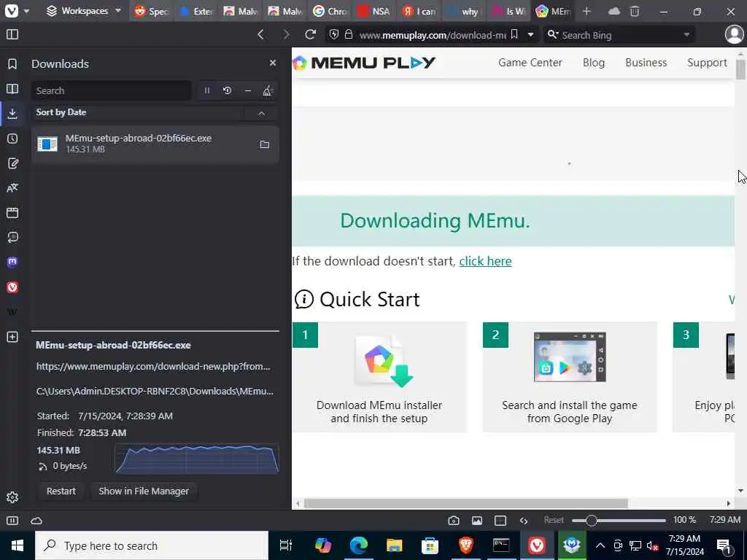Screen dimensions: 747x560
Task: Click the Search Bing field
Action: point(619,35)
